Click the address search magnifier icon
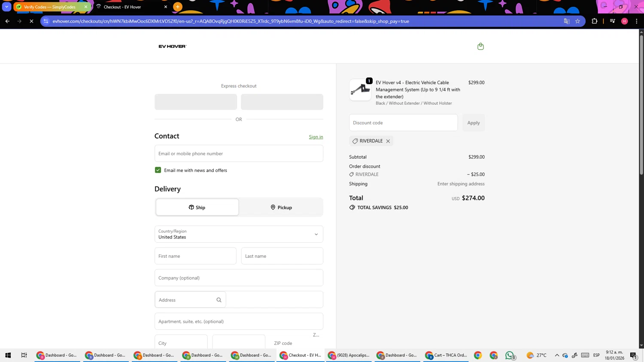This screenshot has width=644, height=362. point(219,300)
